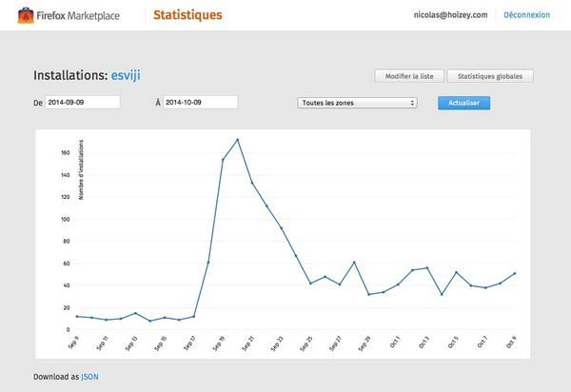571x392 pixels.
Task: Click the data point at Sep 25
Action: pos(310,284)
